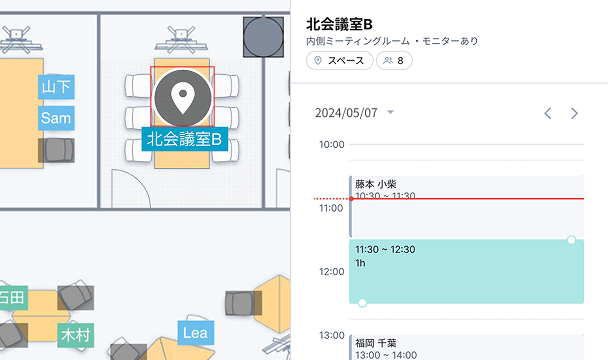Image resolution: width=608 pixels, height=360 pixels.
Task: Click the スペース location tag
Action: pos(340,61)
